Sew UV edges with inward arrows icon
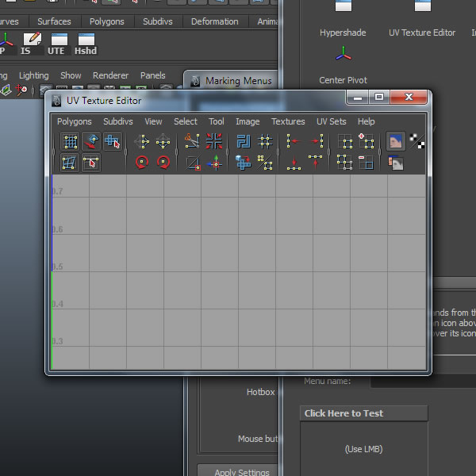Screen dimensions: 476x476 (214, 141)
